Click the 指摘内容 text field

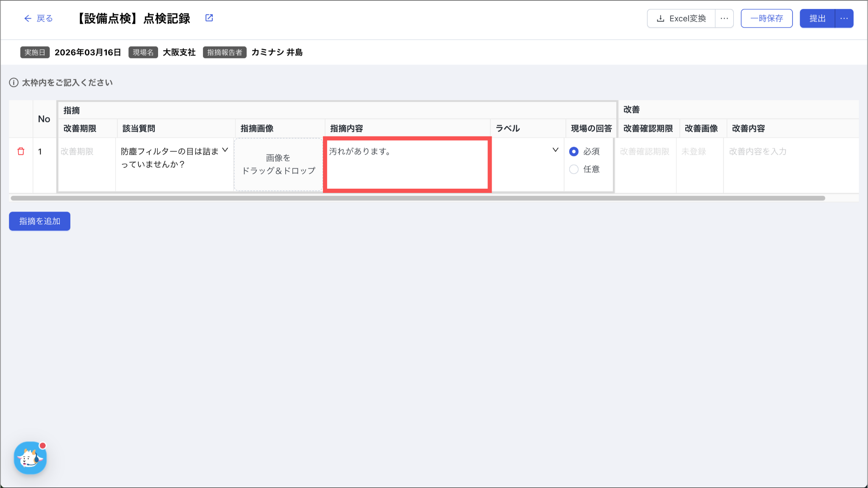[407, 165]
